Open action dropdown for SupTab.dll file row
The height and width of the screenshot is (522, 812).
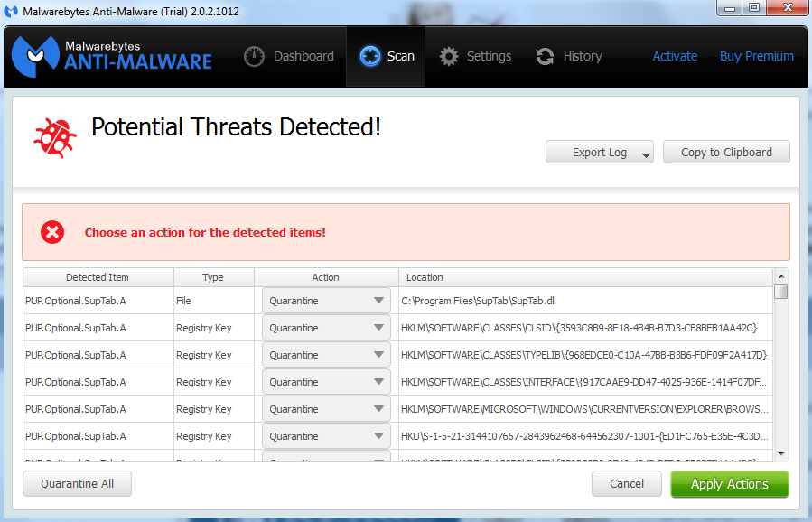[326, 301]
